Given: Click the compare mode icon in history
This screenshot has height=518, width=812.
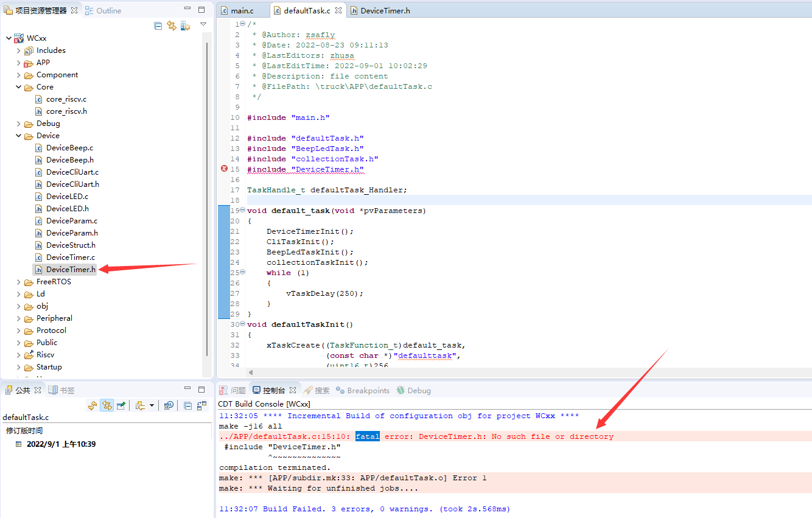Looking at the screenshot, I should tap(201, 405).
